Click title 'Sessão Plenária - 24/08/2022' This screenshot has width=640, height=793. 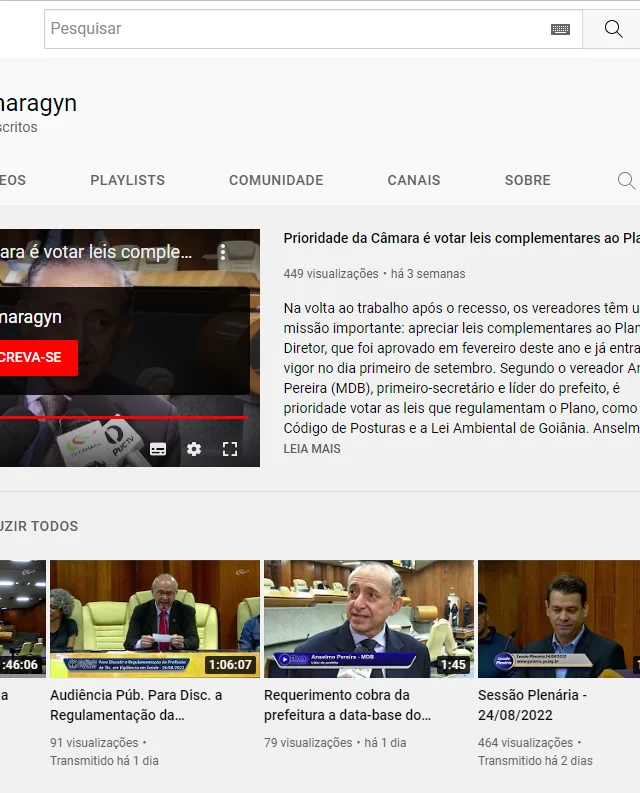click(532, 705)
